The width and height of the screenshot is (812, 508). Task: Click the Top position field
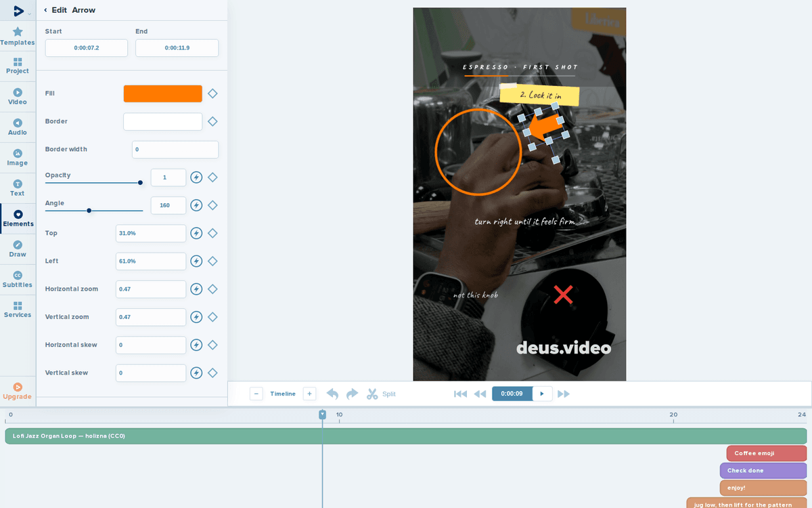[151, 233]
